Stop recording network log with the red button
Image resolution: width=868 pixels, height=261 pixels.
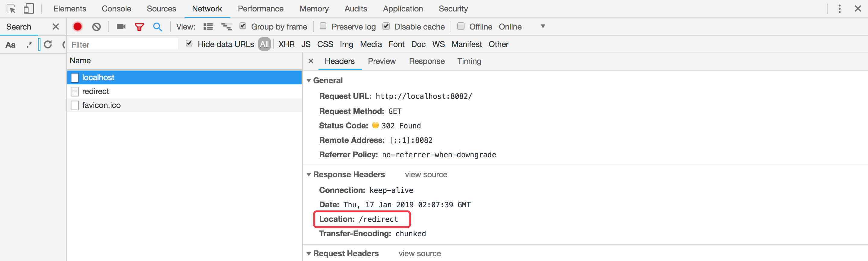click(78, 27)
